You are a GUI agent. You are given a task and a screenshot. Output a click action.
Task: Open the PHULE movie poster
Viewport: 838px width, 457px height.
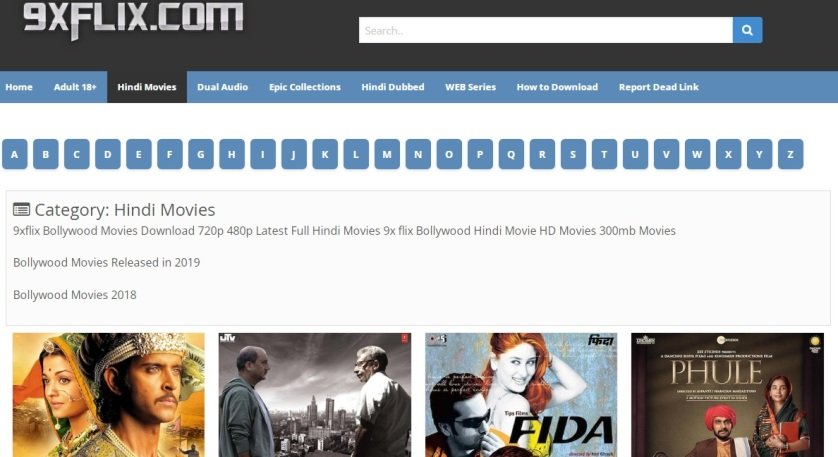pyautogui.click(x=727, y=395)
